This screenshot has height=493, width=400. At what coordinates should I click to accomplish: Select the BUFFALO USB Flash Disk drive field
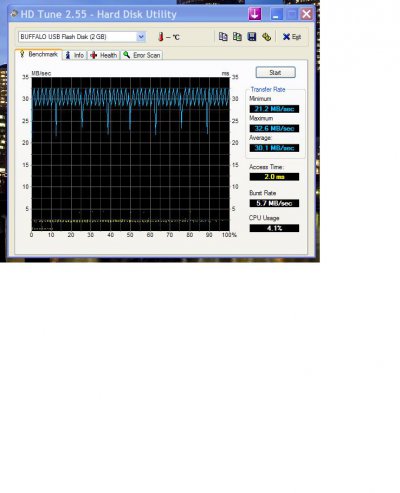(82, 37)
